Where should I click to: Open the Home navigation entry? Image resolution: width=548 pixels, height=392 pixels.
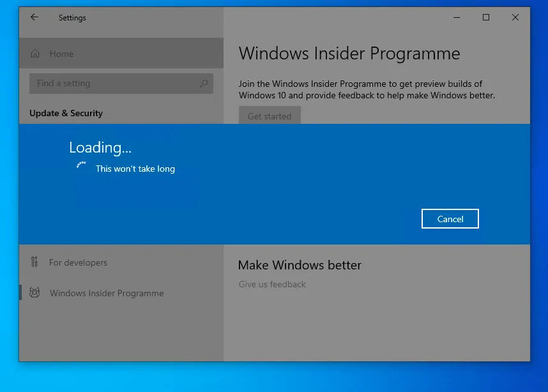point(61,54)
